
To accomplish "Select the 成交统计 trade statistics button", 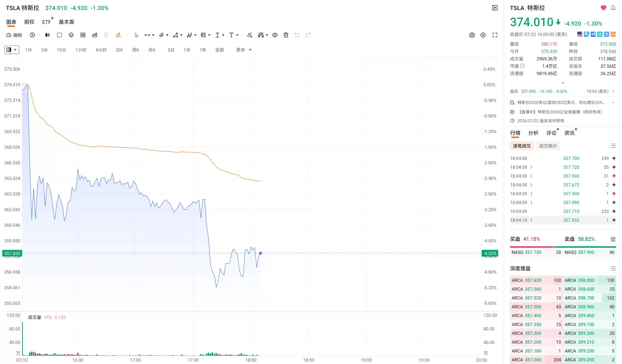I will coord(548,146).
